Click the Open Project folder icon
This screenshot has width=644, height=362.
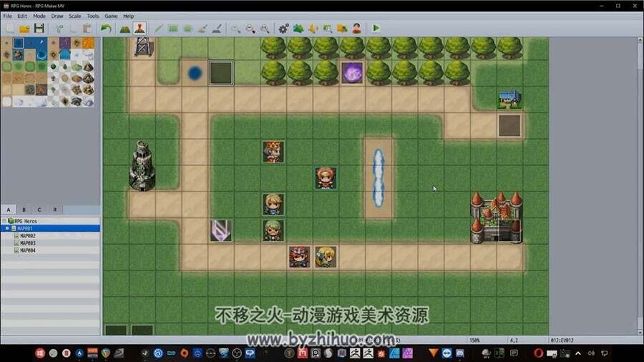(24, 29)
